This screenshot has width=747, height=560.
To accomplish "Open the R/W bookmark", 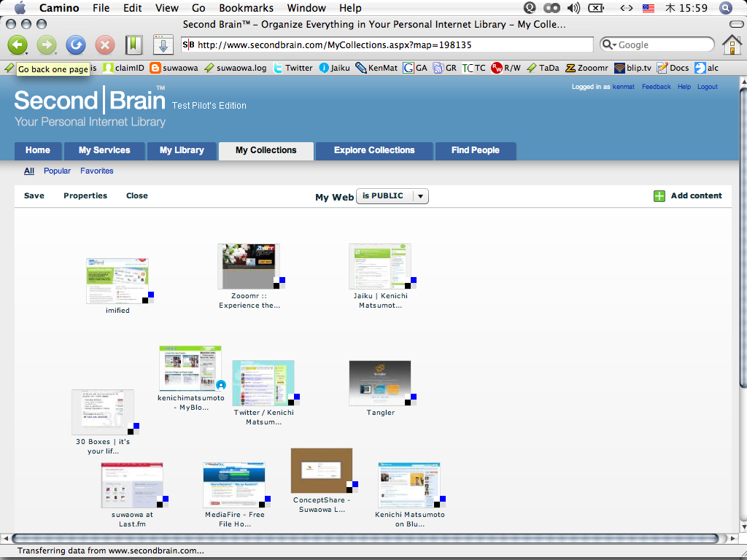I will 506,68.
